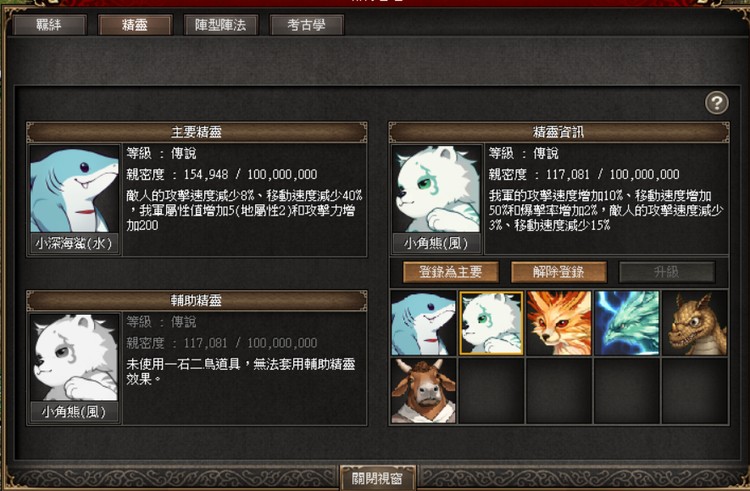Click the 解除登錄 button
This screenshot has width=750, height=491.
tap(559, 272)
